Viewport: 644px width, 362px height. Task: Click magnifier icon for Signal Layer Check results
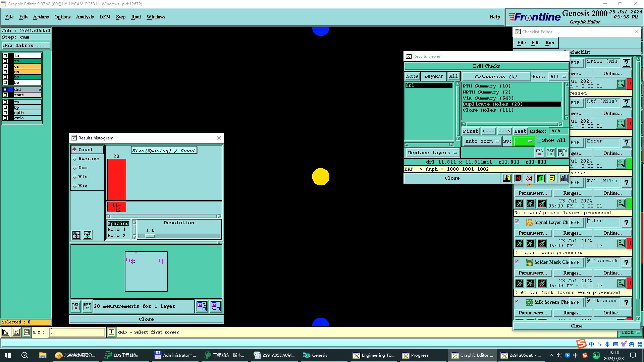tap(621, 243)
